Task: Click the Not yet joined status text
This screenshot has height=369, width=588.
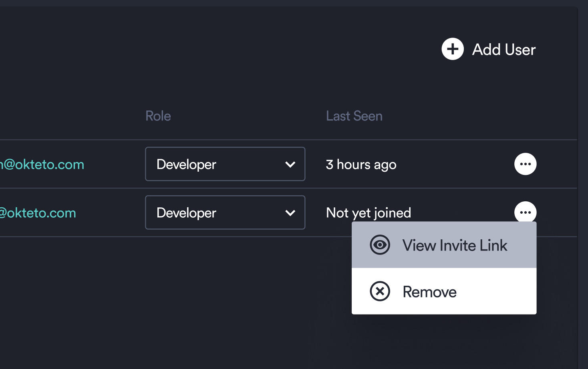Action: click(369, 213)
